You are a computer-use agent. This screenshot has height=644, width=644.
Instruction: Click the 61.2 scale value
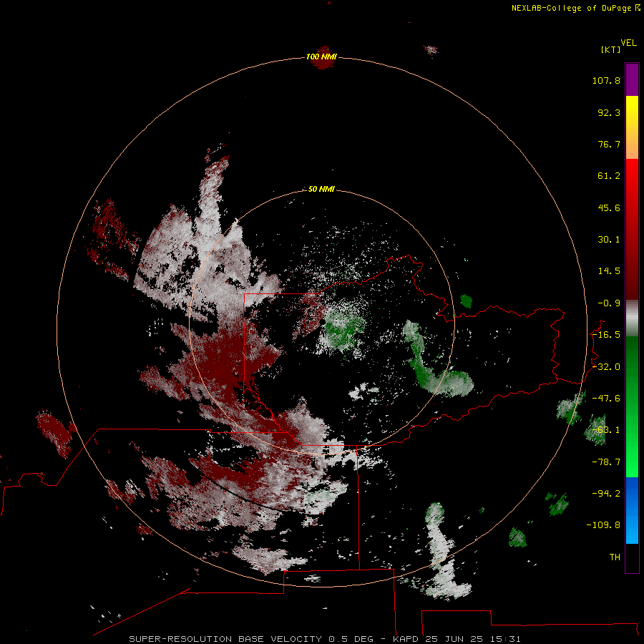[609, 176]
